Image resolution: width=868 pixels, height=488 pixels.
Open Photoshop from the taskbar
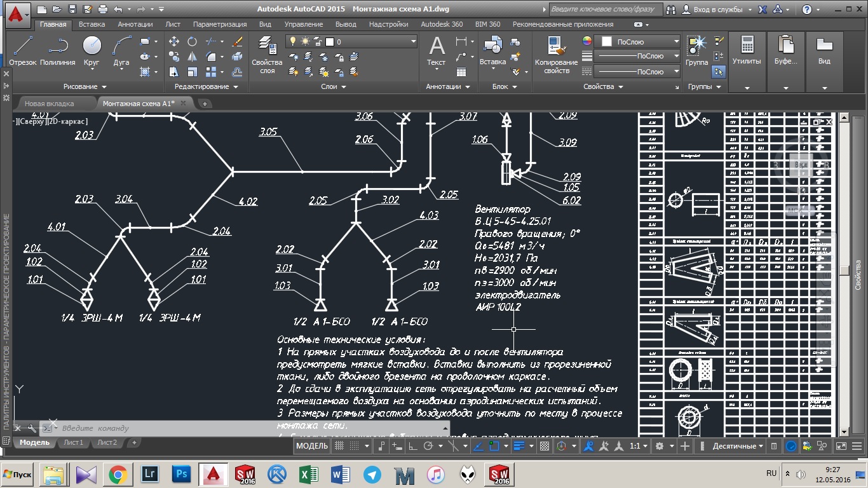(x=182, y=474)
